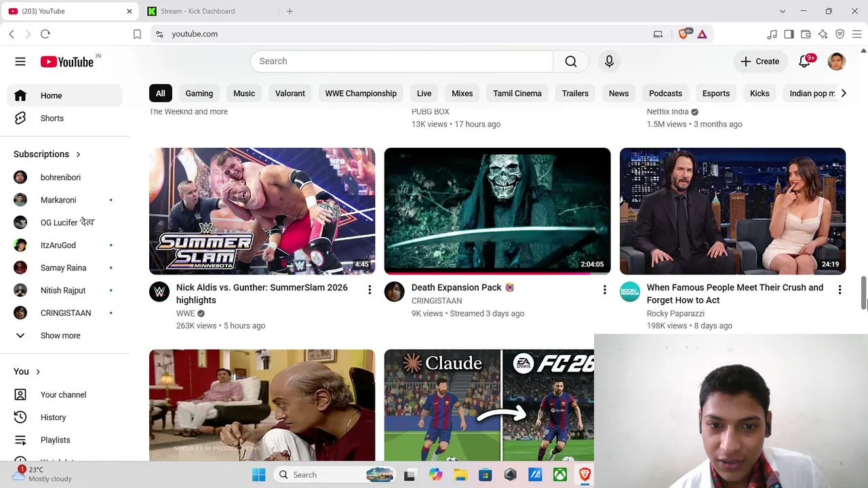This screenshot has height=488, width=868.
Task: Open Your channel in the sidebar
Action: coord(64,394)
